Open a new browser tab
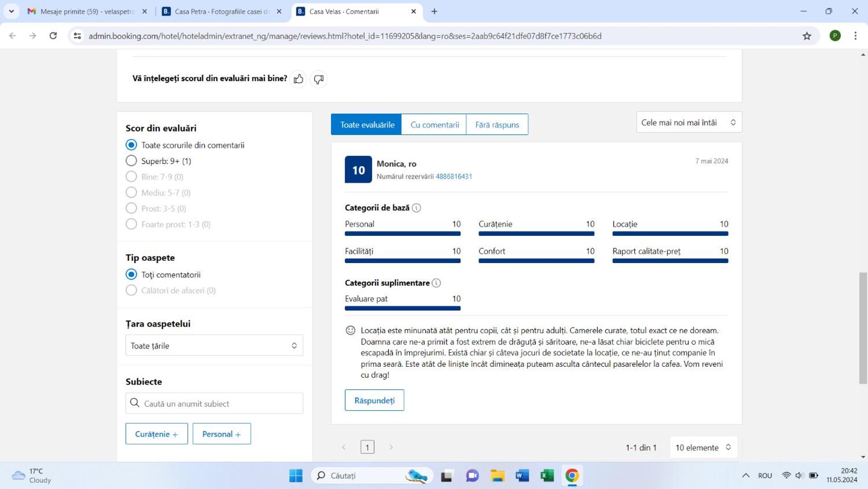The width and height of the screenshot is (868, 489). pos(434,11)
